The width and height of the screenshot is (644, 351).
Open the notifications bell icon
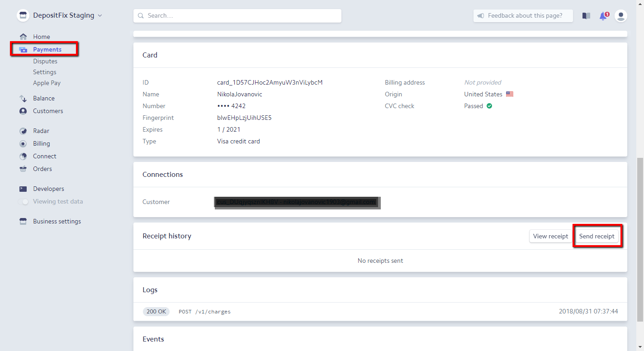(604, 15)
